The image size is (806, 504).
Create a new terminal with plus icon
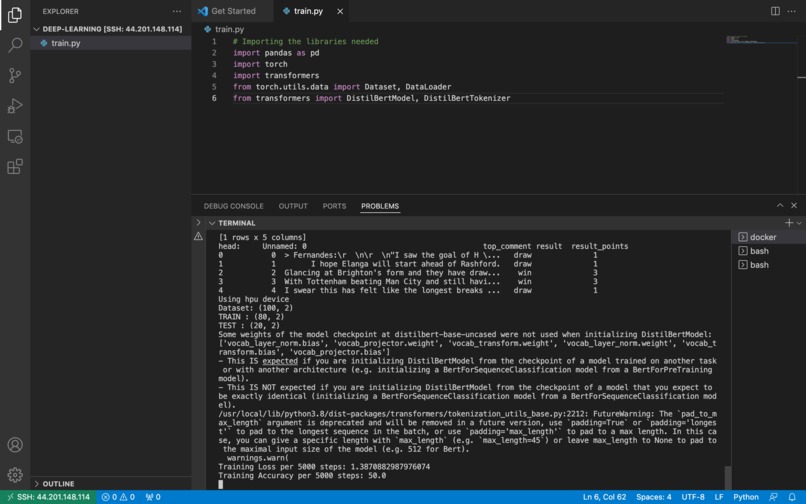[789, 223]
